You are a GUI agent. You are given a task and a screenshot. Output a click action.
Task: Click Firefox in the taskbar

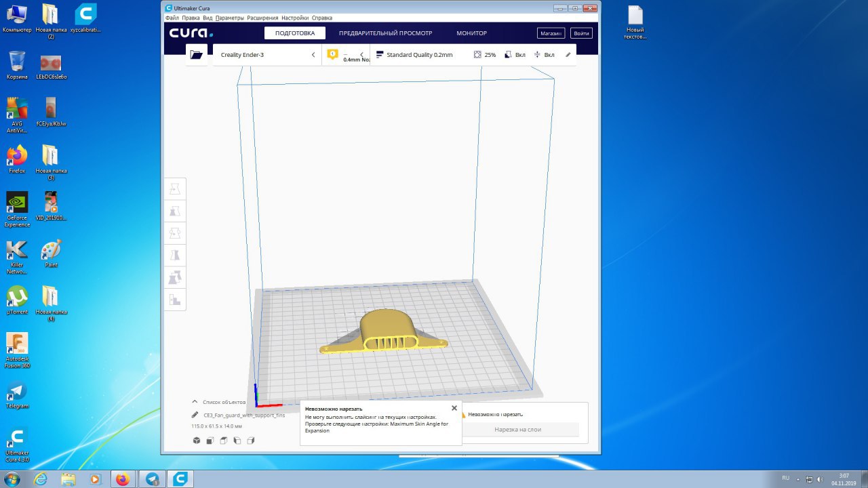pos(123,479)
